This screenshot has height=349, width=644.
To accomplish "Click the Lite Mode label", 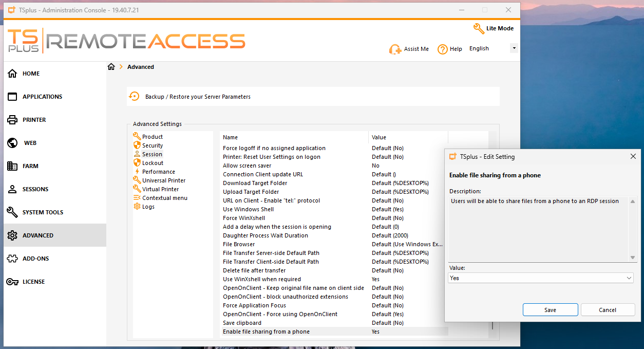I will [x=500, y=29].
